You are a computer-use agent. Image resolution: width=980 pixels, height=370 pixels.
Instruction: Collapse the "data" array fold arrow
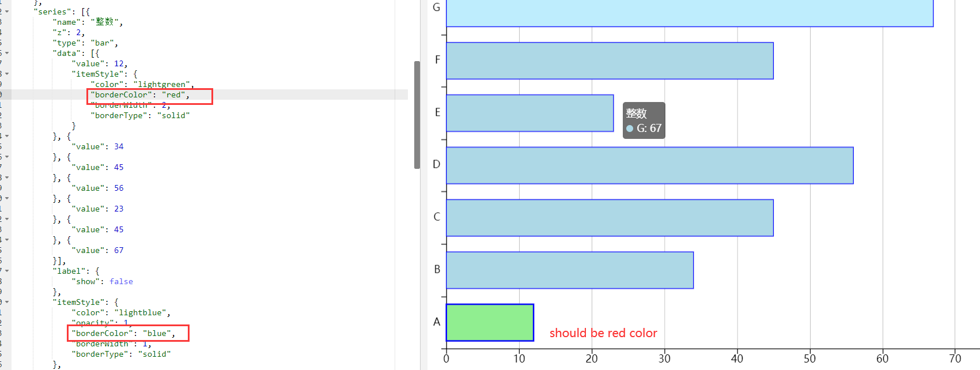(6, 52)
